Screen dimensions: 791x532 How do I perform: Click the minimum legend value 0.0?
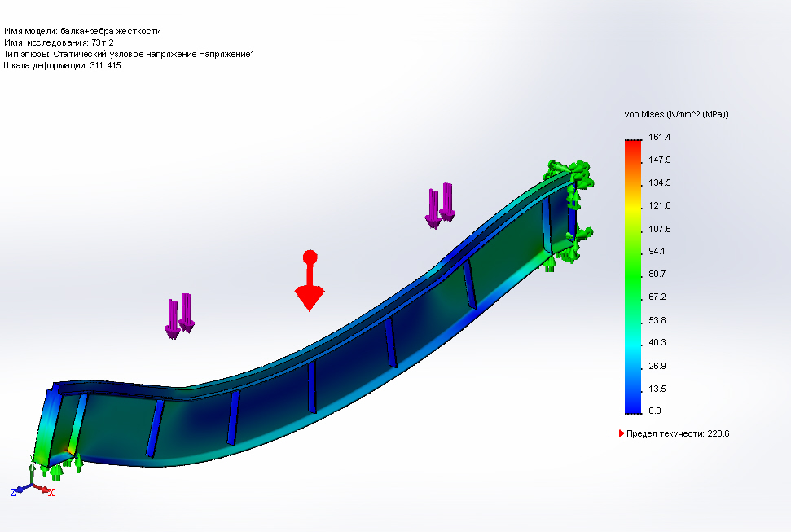pyautogui.click(x=655, y=411)
